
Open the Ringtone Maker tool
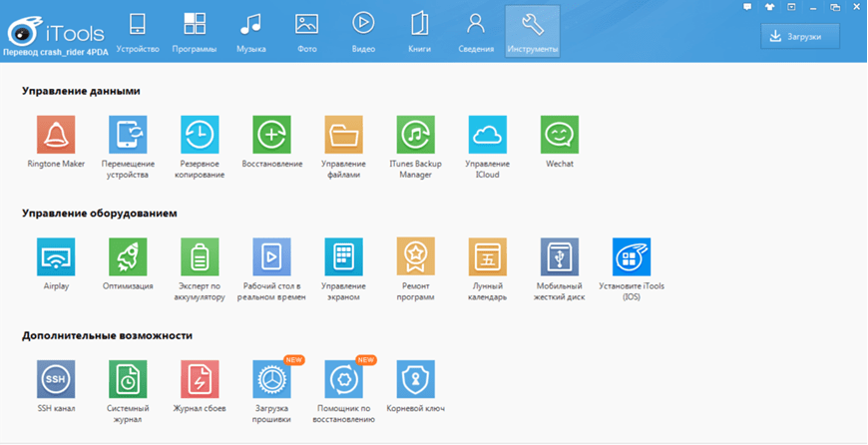pyautogui.click(x=56, y=135)
